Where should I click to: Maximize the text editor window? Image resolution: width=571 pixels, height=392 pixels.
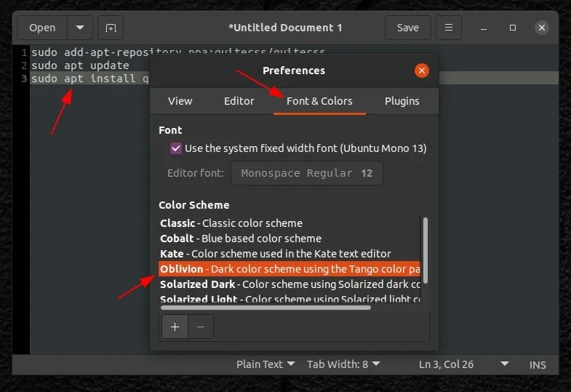513,28
